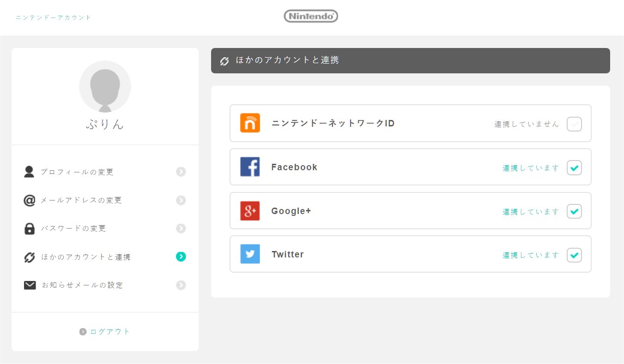Click the envelope notification mail icon
This screenshot has width=624, height=364.
coord(30,285)
